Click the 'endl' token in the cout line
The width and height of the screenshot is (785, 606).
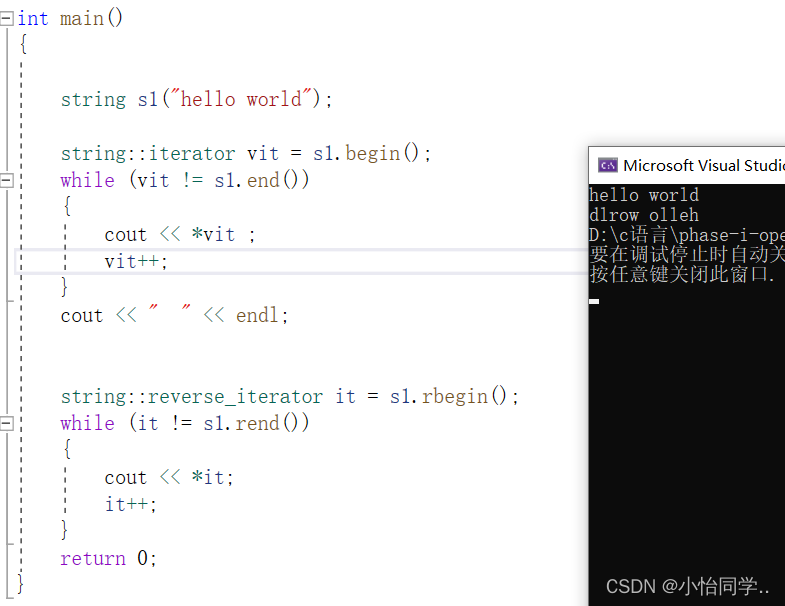pos(257,316)
